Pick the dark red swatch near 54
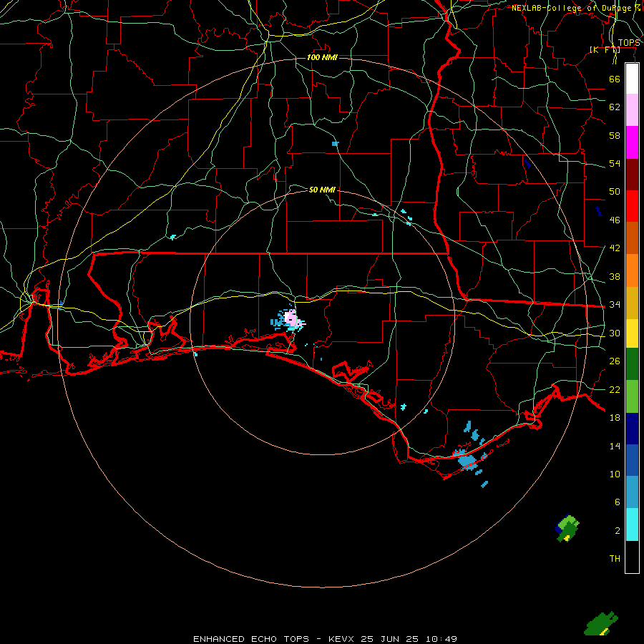This screenshot has width=644, height=644. (x=632, y=175)
